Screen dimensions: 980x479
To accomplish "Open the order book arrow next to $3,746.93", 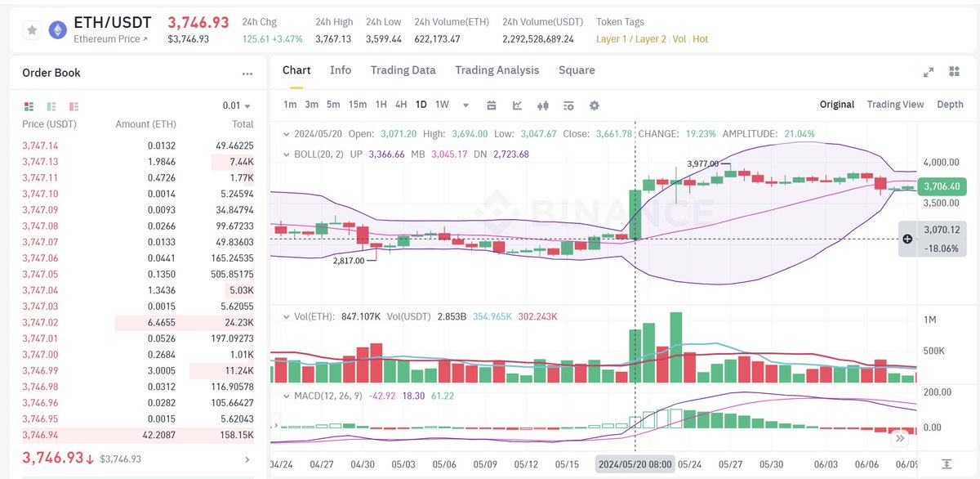I will [x=247, y=459].
